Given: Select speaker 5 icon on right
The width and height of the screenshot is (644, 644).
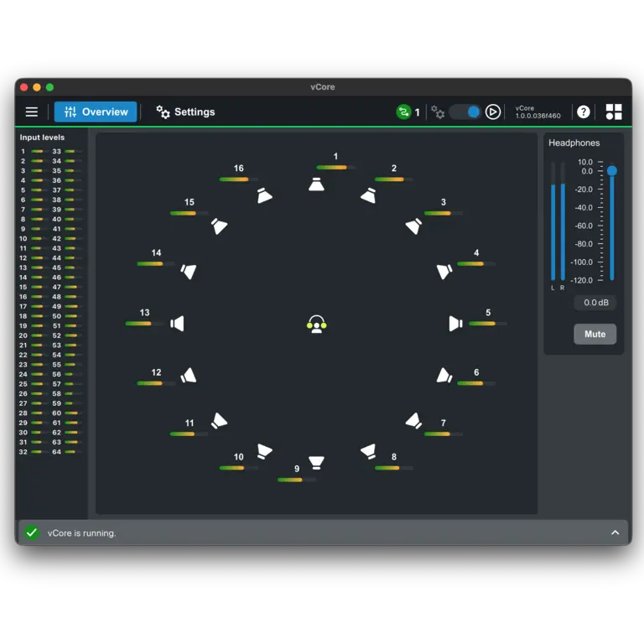Looking at the screenshot, I should tap(455, 324).
